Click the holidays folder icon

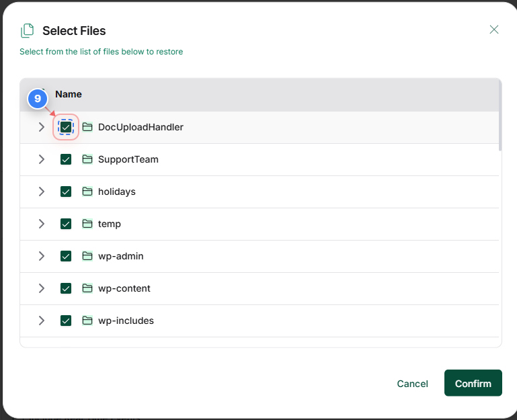coord(87,192)
